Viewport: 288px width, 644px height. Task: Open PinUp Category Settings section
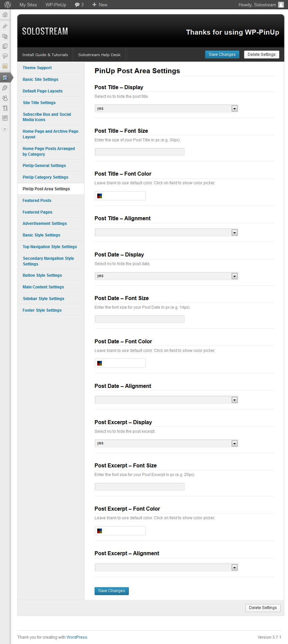(x=51, y=177)
